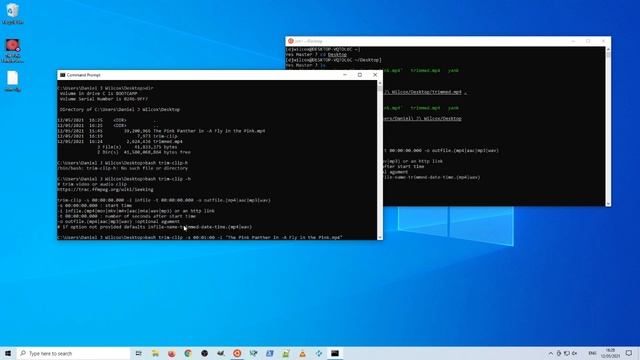Click Command Prompt scrollbar down arrow
640x360 pixels.
tap(380, 237)
